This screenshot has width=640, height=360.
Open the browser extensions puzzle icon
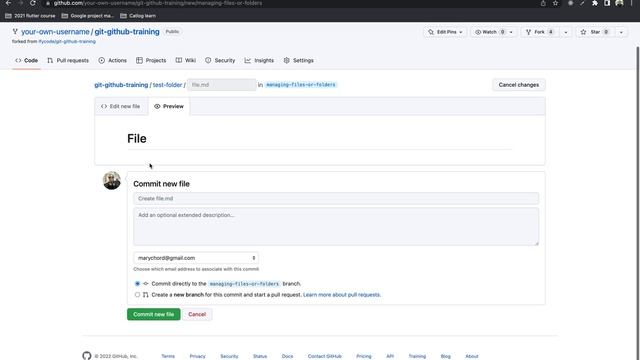(595, 3)
